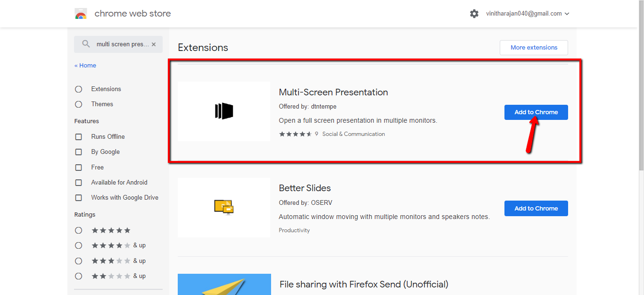Add Better Slides to Chrome
The width and height of the screenshot is (644, 295).
coord(536,208)
